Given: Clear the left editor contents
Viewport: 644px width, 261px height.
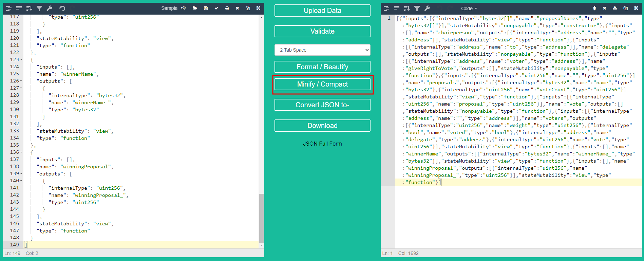Looking at the screenshot, I should pos(237,8).
